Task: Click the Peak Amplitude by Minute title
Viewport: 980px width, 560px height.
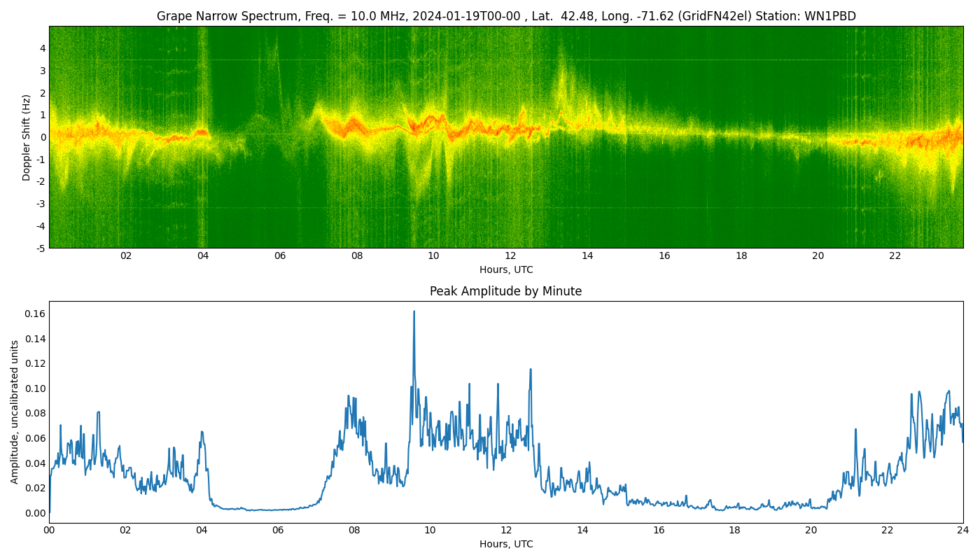Action: (505, 291)
